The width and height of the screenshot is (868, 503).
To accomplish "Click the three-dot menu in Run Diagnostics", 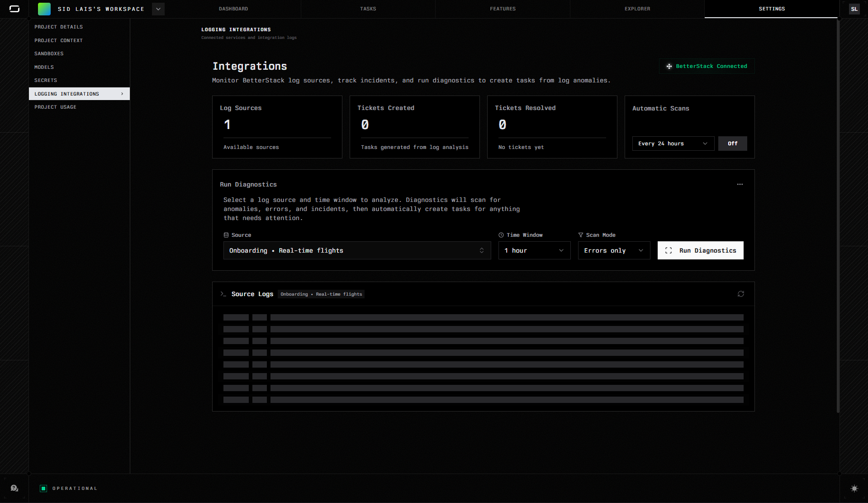I will 740,184.
